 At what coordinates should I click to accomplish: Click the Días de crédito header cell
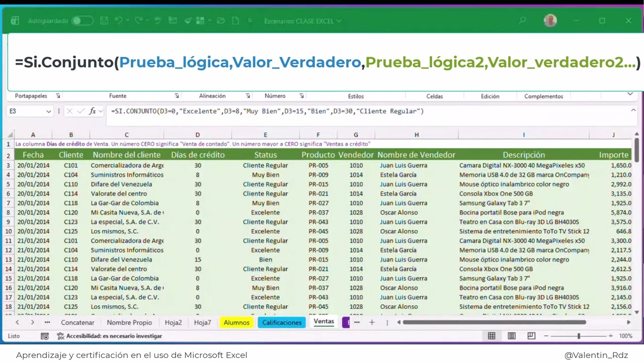(197, 155)
